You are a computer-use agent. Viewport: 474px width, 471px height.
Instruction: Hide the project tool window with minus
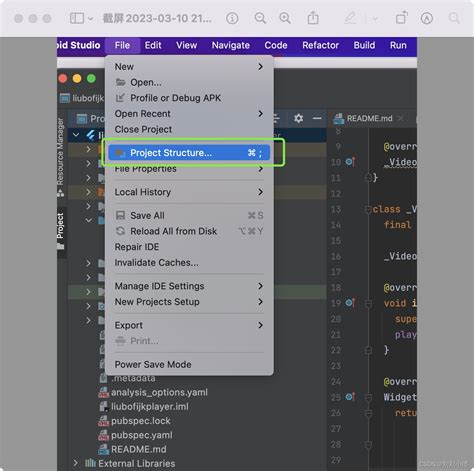(317, 118)
